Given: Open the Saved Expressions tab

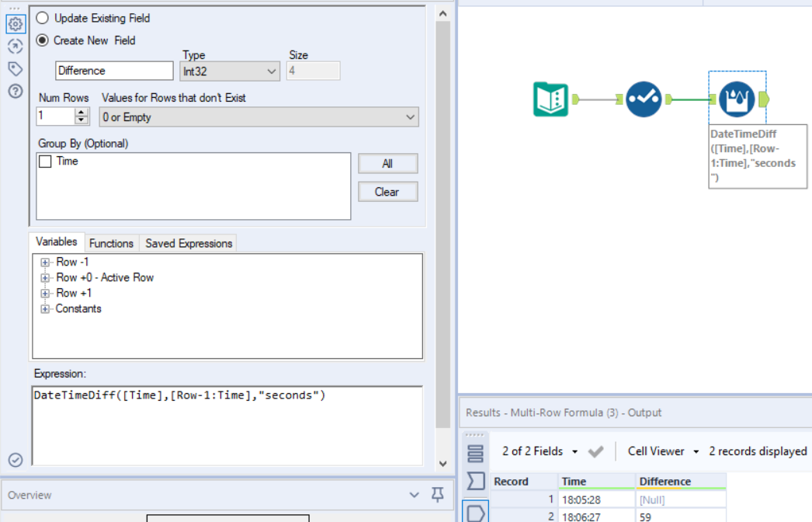Looking at the screenshot, I should 189,243.
